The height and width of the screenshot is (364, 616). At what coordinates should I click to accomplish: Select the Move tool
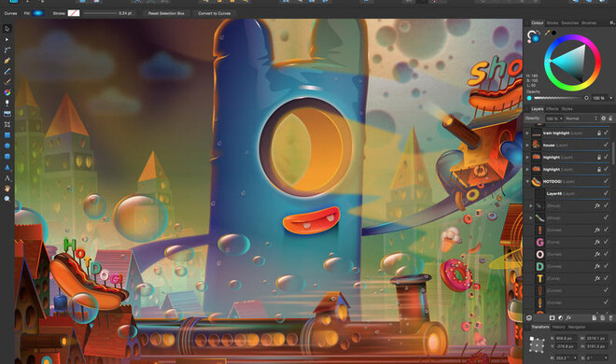click(7, 29)
